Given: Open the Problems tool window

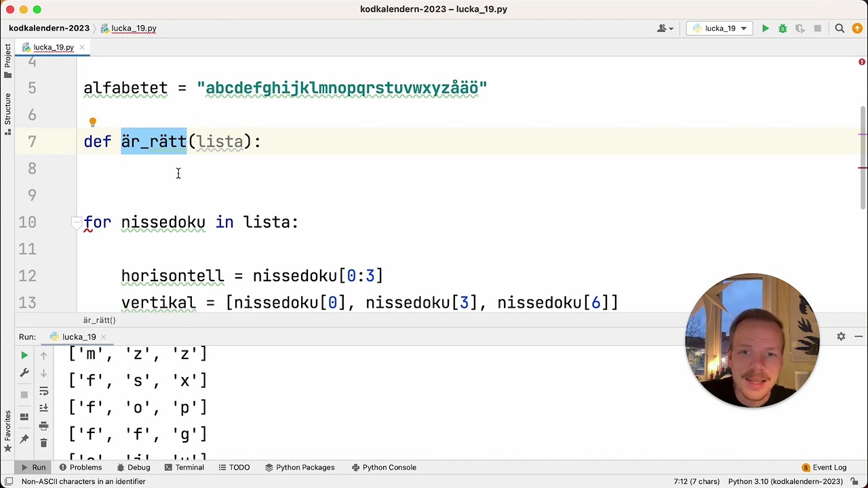Looking at the screenshot, I should coord(80,468).
